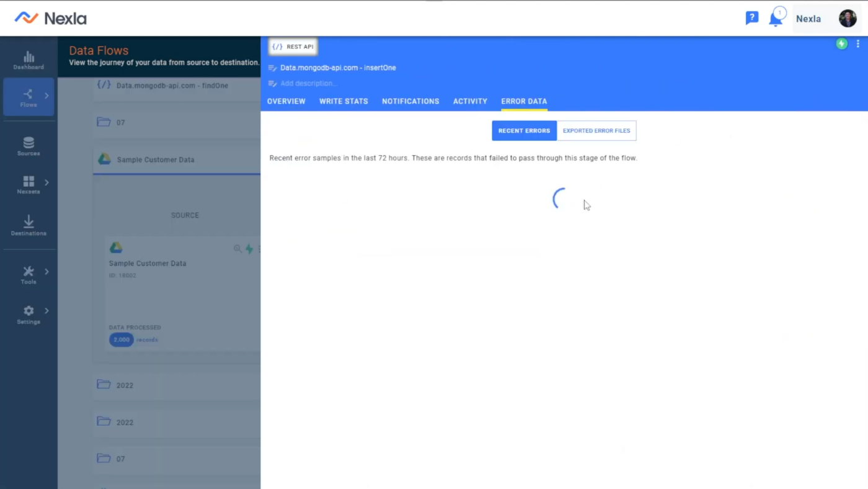The width and height of the screenshot is (868, 489).
Task: Open the notifications bell
Action: click(776, 18)
